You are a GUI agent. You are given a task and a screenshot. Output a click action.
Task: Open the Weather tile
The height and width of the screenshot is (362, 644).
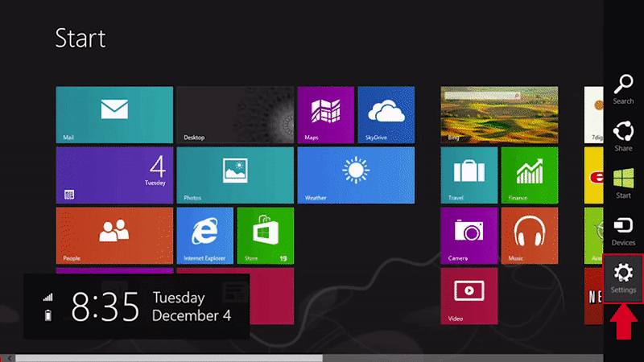(355, 175)
